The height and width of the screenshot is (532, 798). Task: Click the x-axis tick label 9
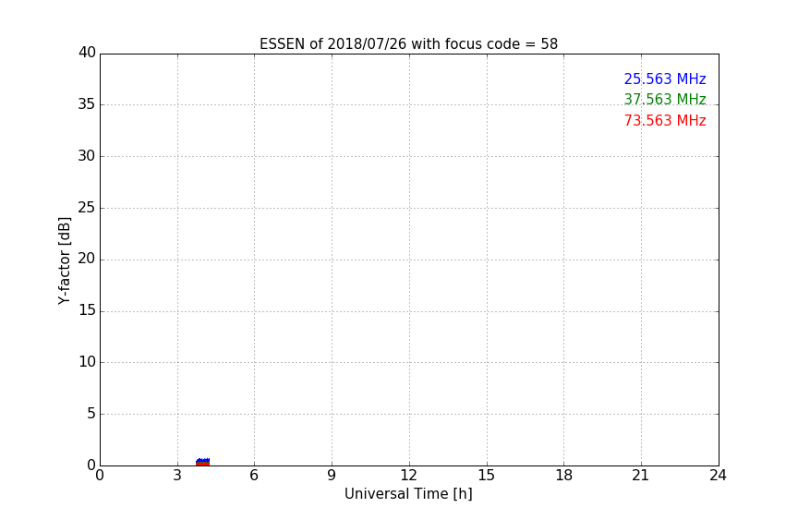[332, 476]
